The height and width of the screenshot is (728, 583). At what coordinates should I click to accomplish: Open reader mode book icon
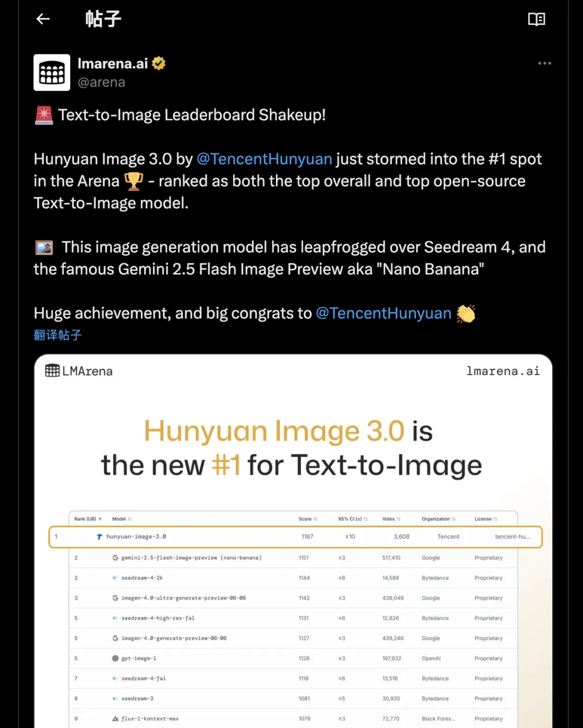click(536, 19)
